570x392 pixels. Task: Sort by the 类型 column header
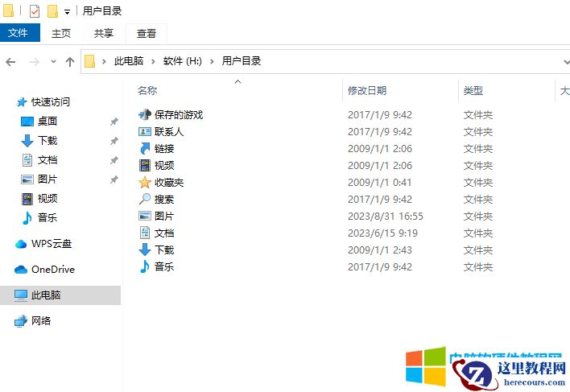click(x=473, y=90)
